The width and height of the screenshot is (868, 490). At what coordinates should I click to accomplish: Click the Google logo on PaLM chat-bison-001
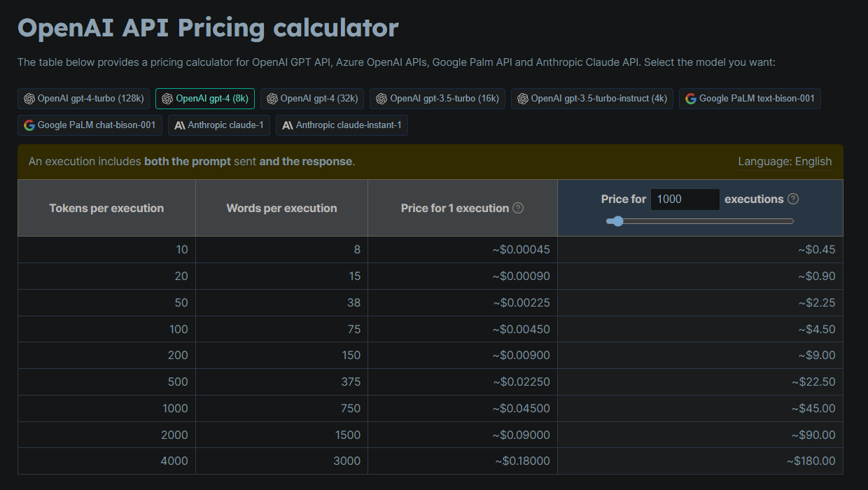pyautogui.click(x=29, y=125)
